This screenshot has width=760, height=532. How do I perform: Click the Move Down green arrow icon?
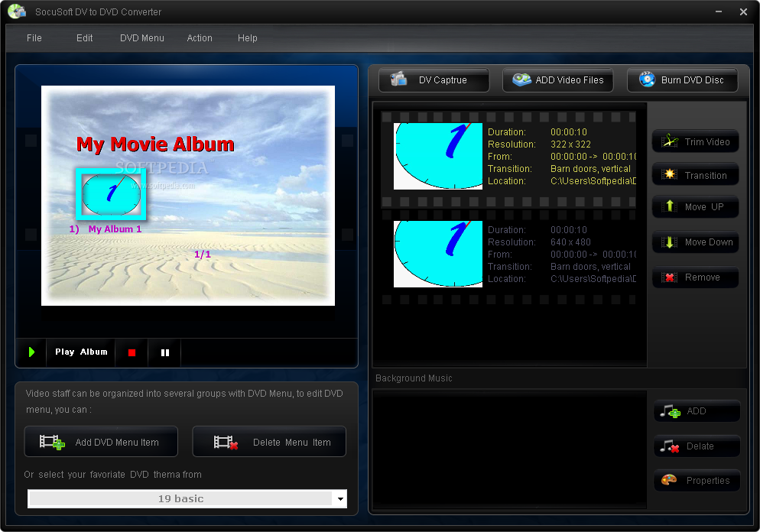click(669, 242)
